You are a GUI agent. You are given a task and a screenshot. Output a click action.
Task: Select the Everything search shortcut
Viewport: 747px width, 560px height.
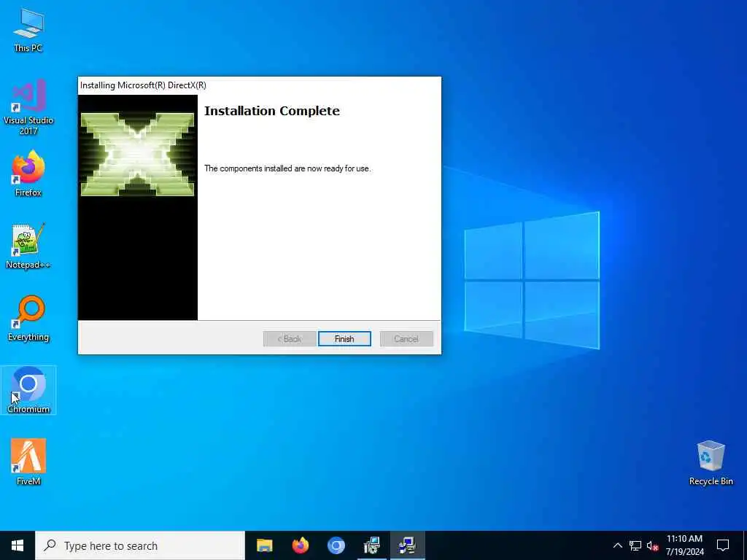28,319
